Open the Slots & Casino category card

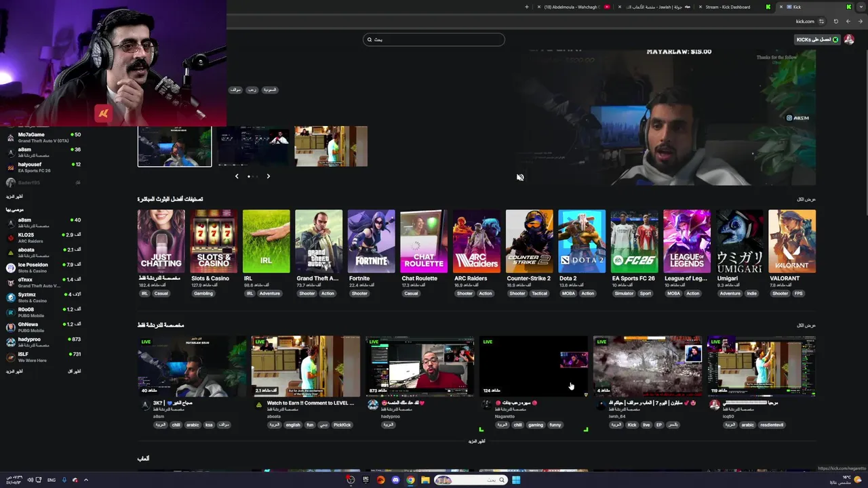pos(214,241)
